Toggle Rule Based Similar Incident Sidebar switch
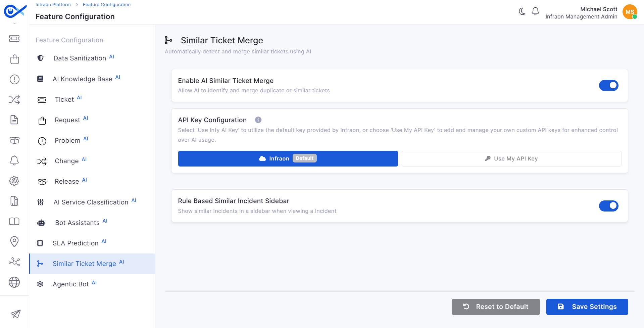The image size is (644, 328). 608,206
